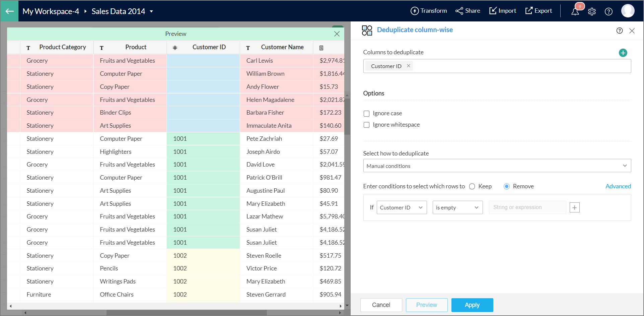Open user profile avatar
The width and height of the screenshot is (644, 316).
coord(628,11)
